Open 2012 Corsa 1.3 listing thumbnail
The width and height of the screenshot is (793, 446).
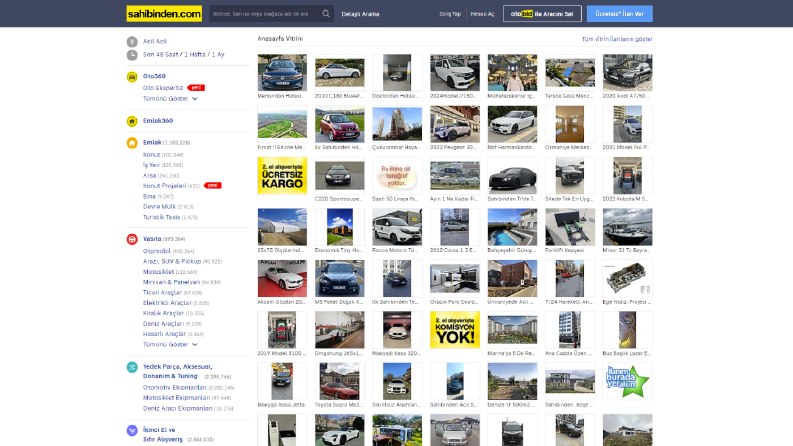click(455, 227)
